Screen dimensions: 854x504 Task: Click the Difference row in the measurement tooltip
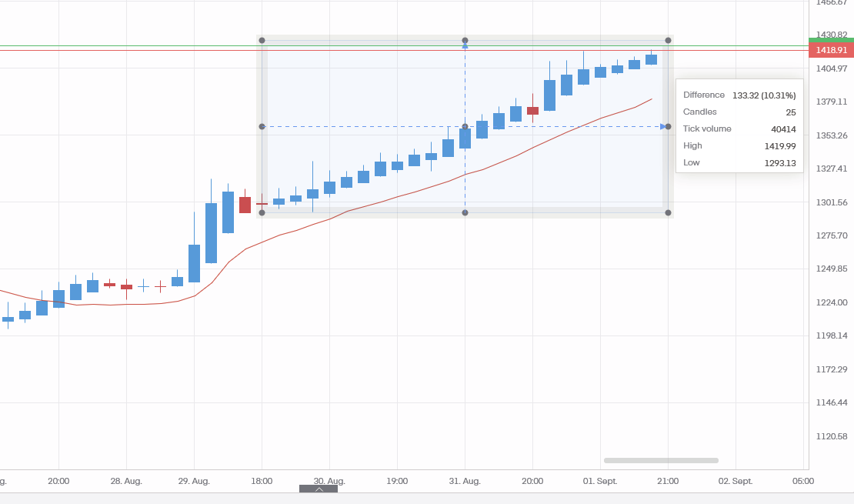pyautogui.click(x=739, y=95)
